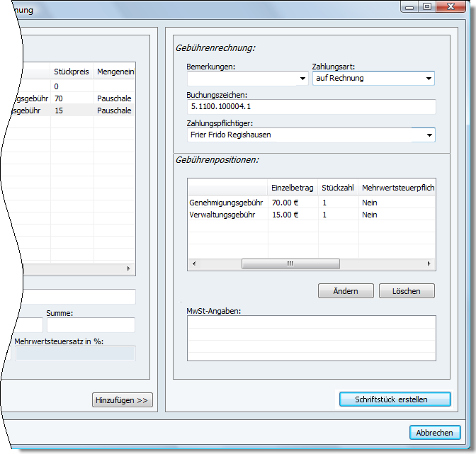Click the Hinzufügen >> button

[x=123, y=400]
